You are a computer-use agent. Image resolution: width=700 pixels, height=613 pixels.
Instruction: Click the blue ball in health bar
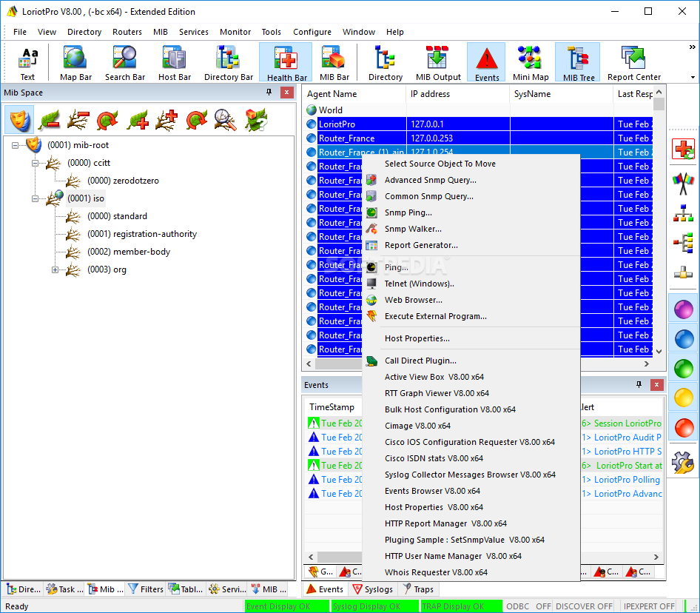point(683,338)
